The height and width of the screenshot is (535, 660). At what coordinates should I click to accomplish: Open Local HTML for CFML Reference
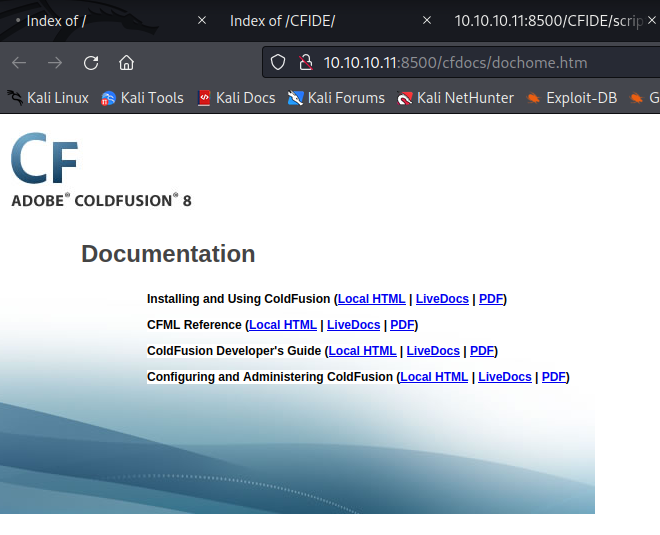click(283, 325)
